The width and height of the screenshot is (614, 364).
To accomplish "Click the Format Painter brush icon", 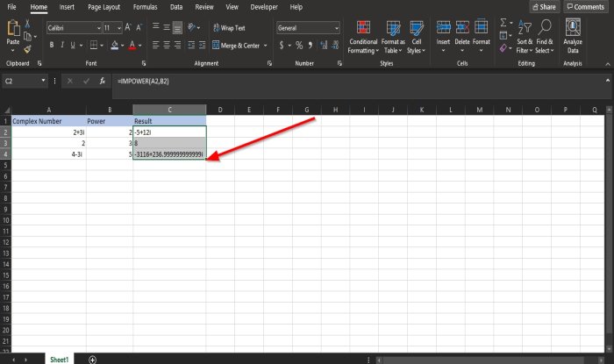I will point(27,50).
